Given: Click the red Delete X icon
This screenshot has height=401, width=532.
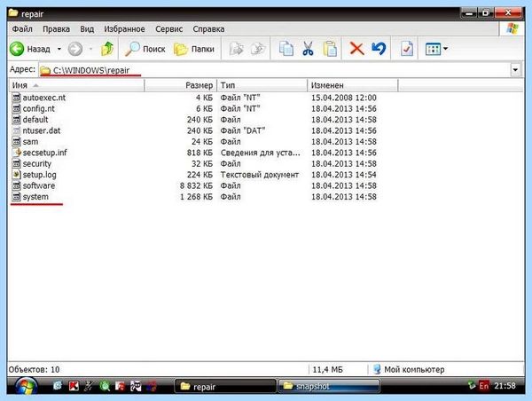Looking at the screenshot, I should coord(356,49).
